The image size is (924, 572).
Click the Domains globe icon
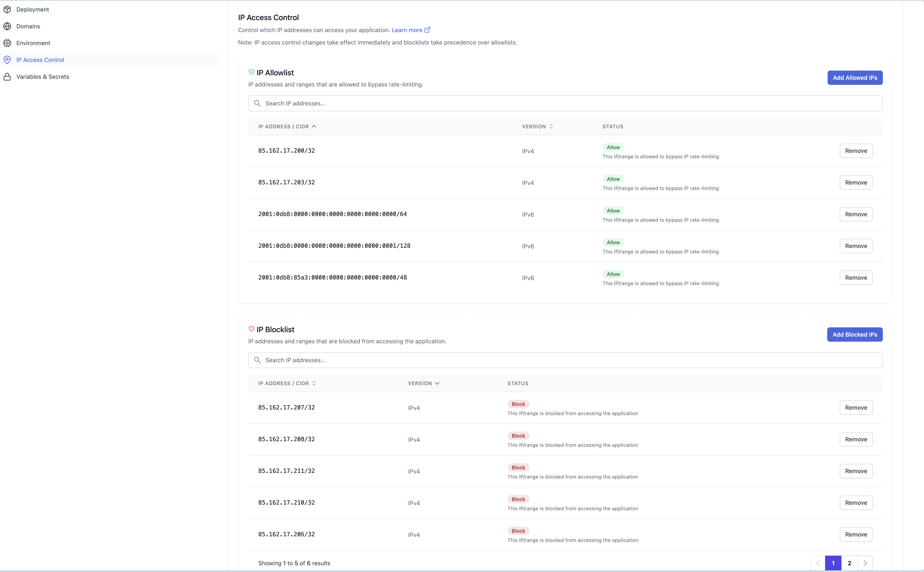click(x=7, y=26)
